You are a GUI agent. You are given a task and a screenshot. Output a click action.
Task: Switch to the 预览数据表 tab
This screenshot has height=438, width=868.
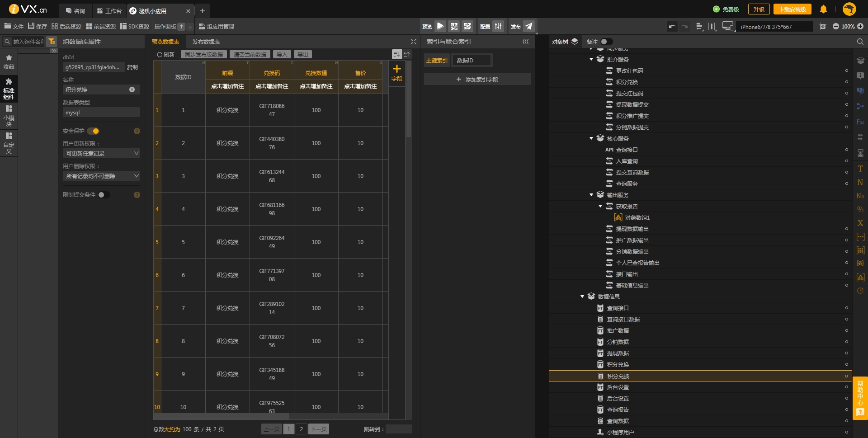pos(165,42)
